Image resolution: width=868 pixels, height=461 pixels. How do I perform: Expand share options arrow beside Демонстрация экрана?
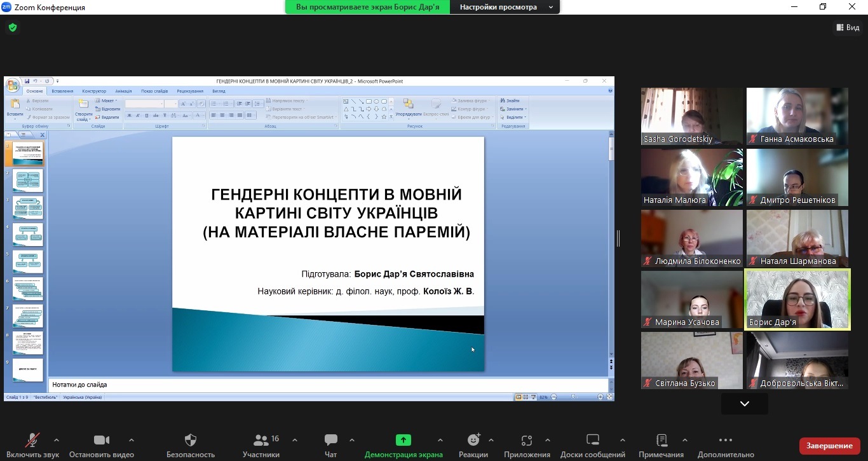tap(440, 440)
